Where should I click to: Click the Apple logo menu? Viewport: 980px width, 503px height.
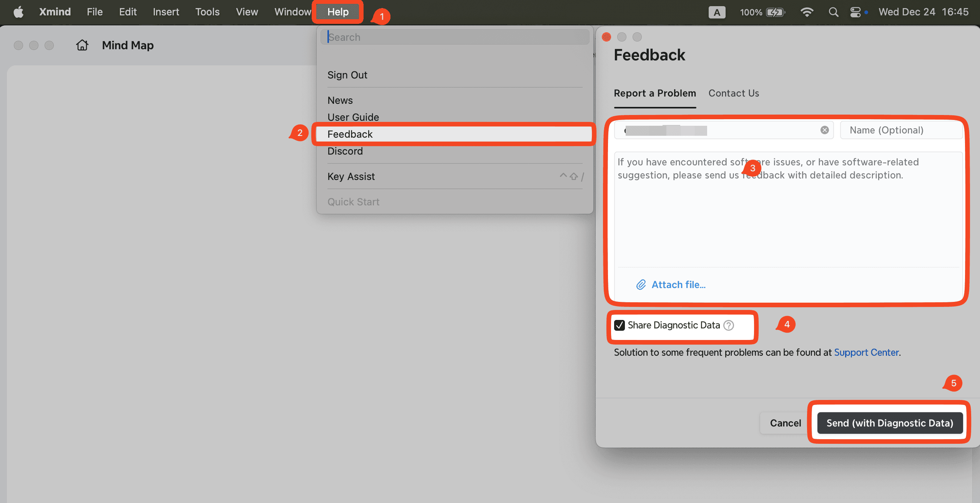click(x=18, y=12)
